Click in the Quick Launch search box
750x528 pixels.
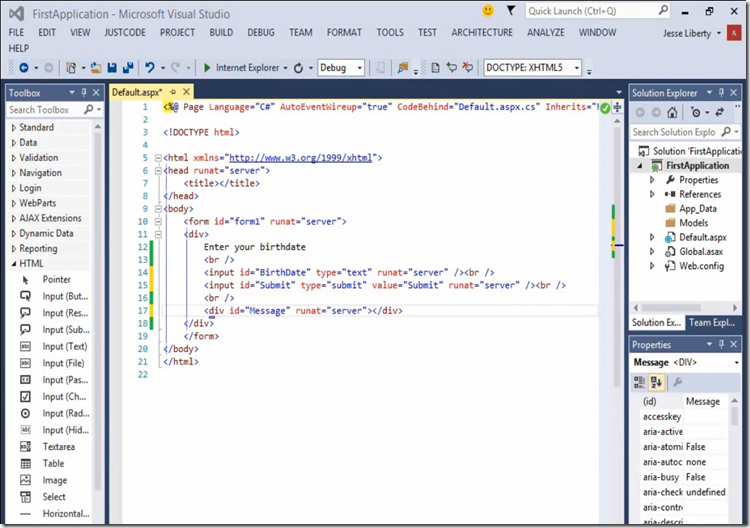(x=592, y=11)
